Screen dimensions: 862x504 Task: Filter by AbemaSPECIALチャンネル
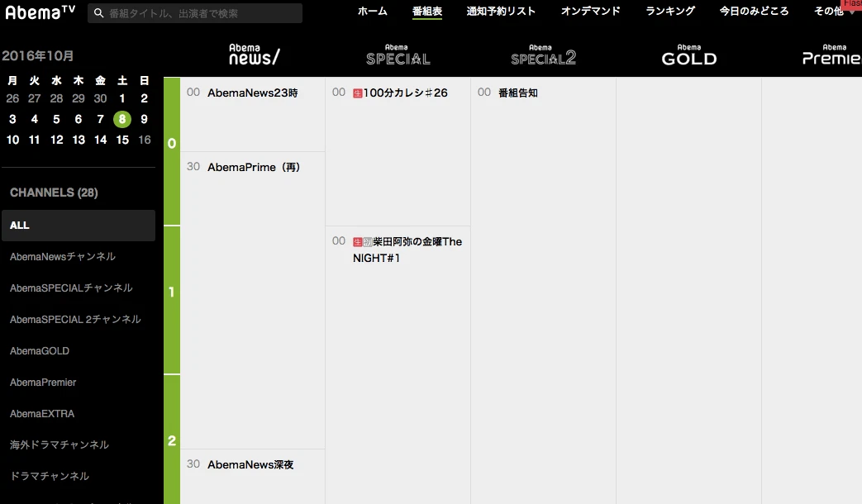tap(71, 288)
